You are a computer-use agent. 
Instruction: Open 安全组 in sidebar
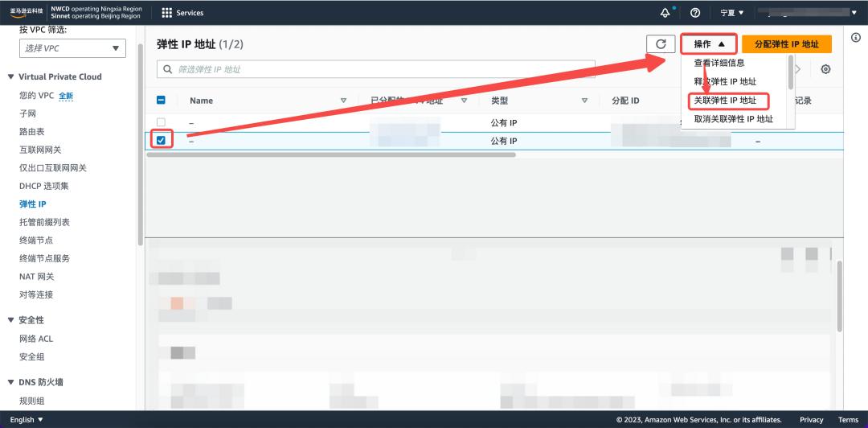click(x=32, y=356)
